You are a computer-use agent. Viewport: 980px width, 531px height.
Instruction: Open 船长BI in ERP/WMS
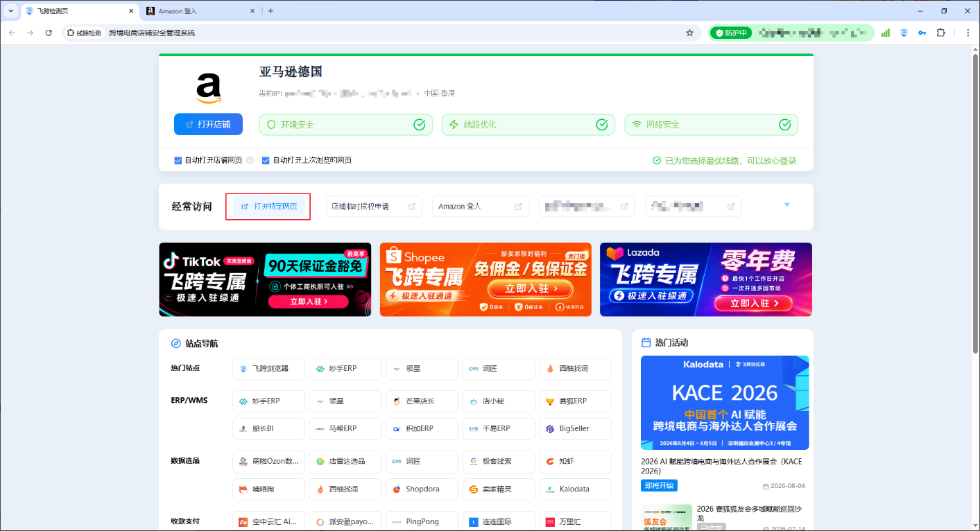coord(268,428)
